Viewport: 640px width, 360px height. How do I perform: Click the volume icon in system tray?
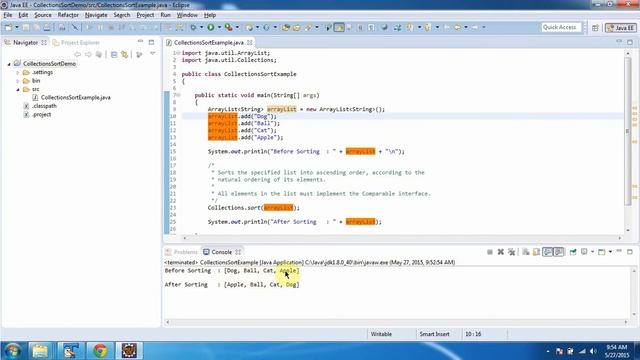click(x=593, y=351)
